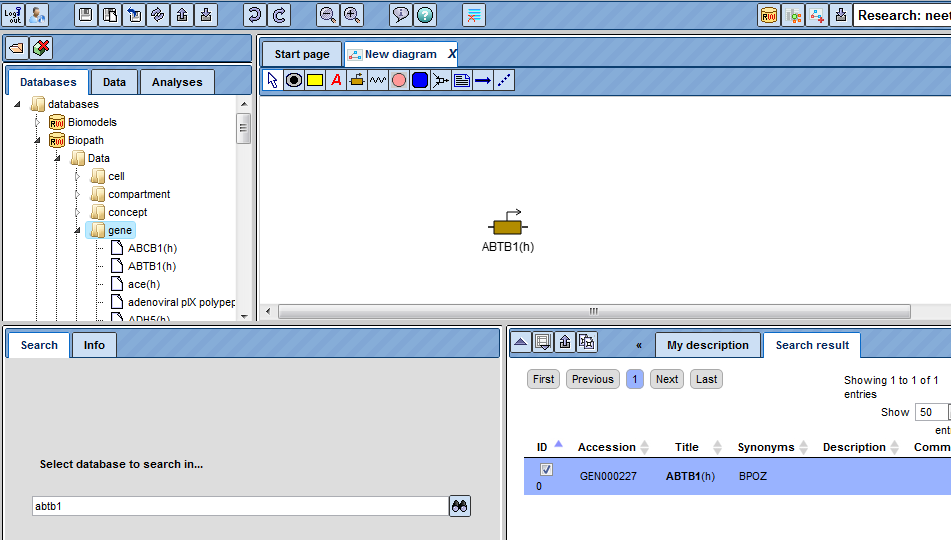Switch to the Info tab
The height and width of the screenshot is (540, 951).
pyautogui.click(x=94, y=345)
